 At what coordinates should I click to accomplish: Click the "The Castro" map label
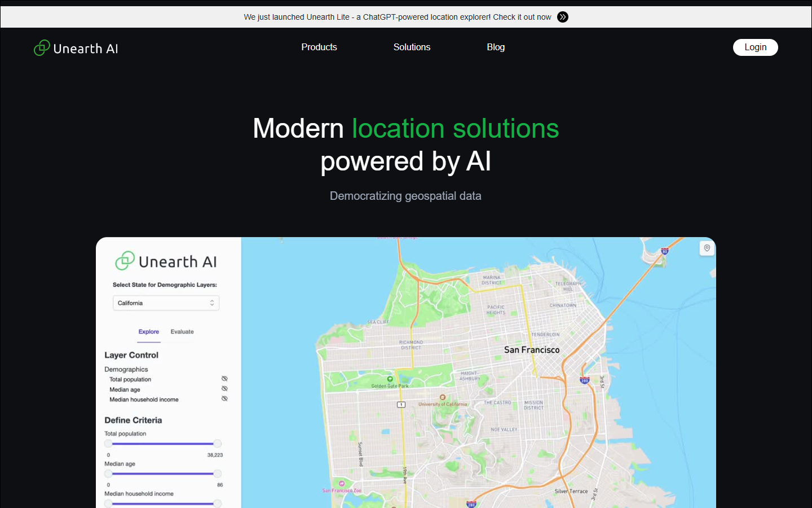coord(497,403)
